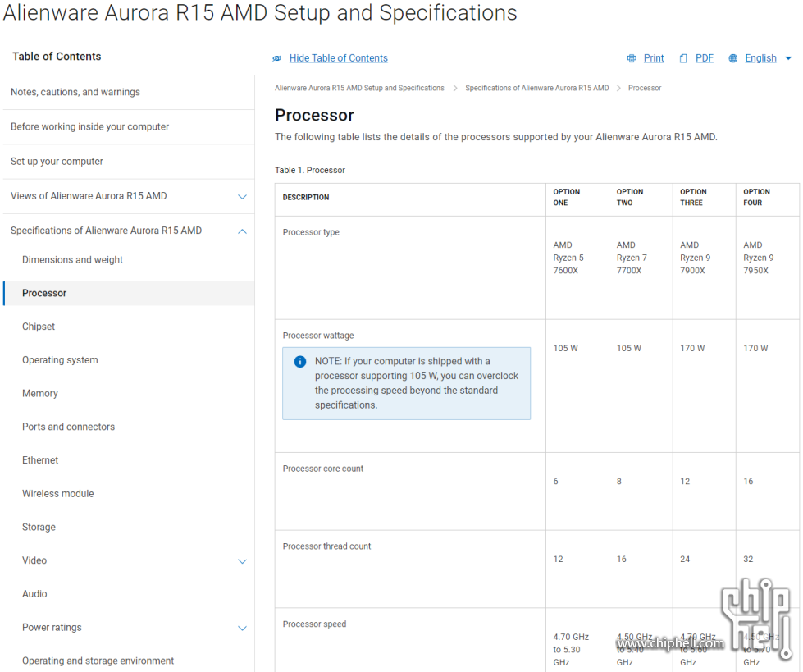Click the globe language icon
This screenshot has width=803, height=672.
[x=733, y=58]
